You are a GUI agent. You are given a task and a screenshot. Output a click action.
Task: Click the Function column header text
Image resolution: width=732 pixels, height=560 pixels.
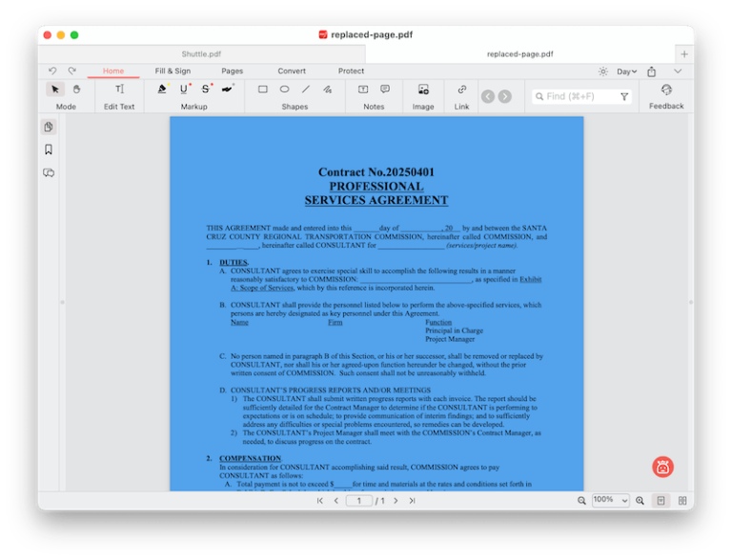pos(438,322)
